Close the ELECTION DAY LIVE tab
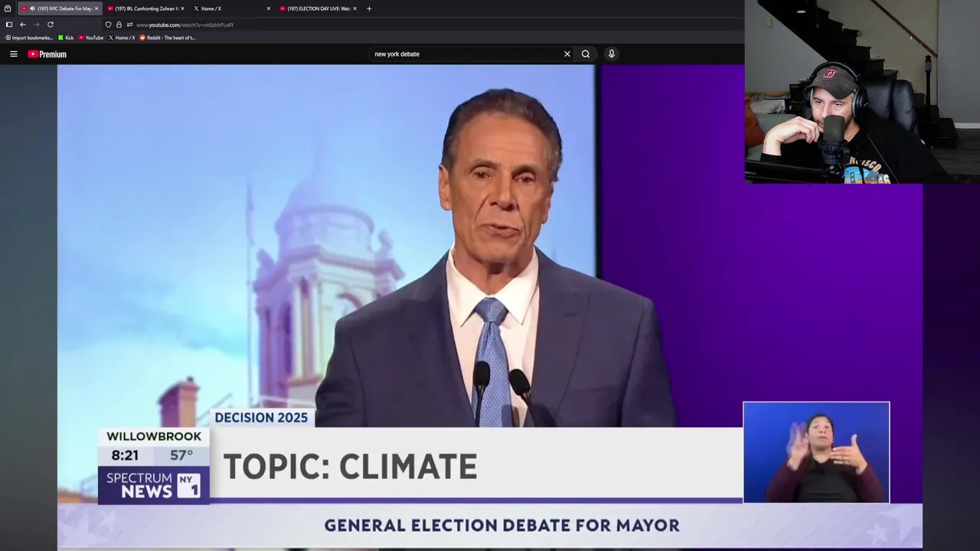Screen dimensions: 980x551 pos(354,8)
